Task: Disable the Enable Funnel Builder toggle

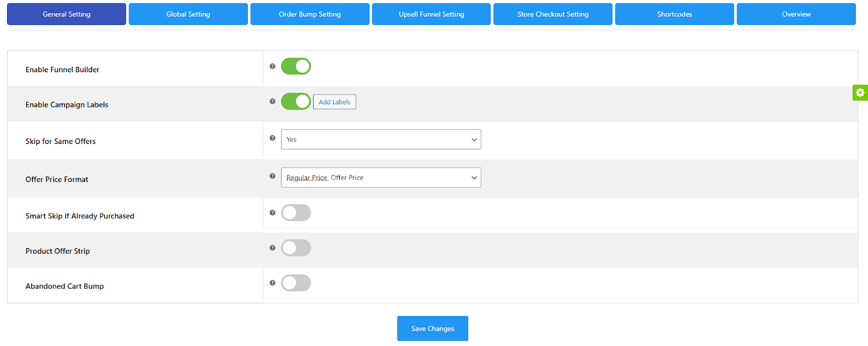Action: click(x=296, y=66)
